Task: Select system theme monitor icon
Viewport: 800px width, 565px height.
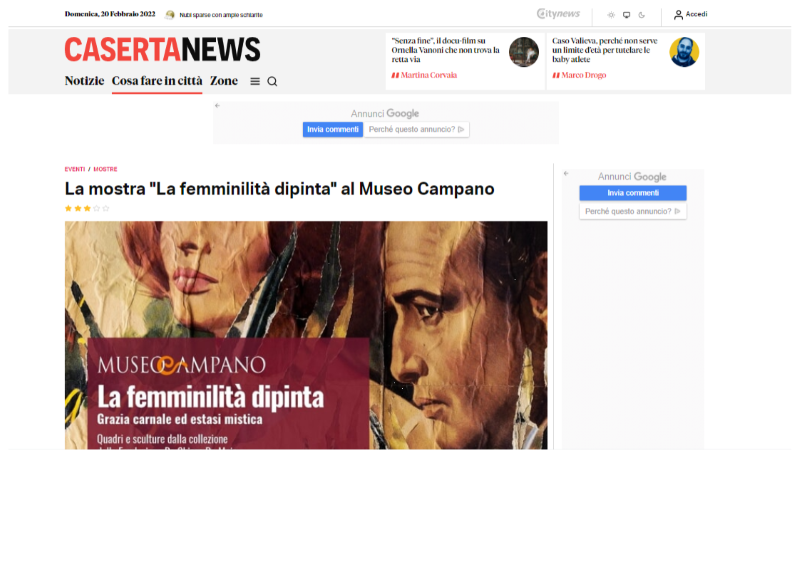Action: tap(627, 15)
